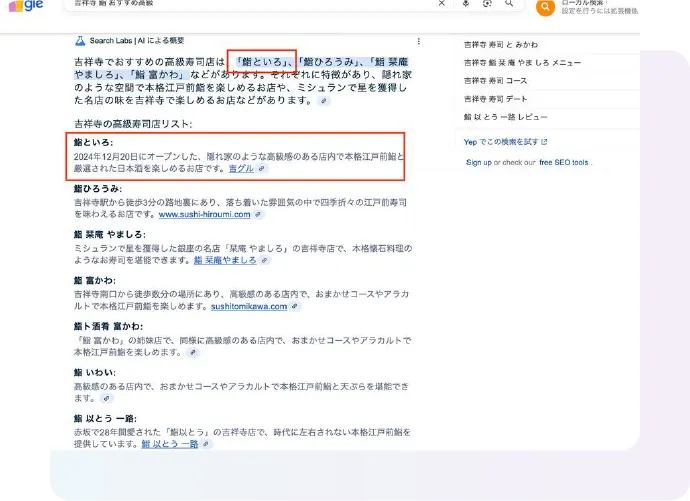Image resolution: width=690 pixels, height=501 pixels.
Task: Click the 鮨 以とう 一路: entry heading
Action: pyautogui.click(x=105, y=418)
